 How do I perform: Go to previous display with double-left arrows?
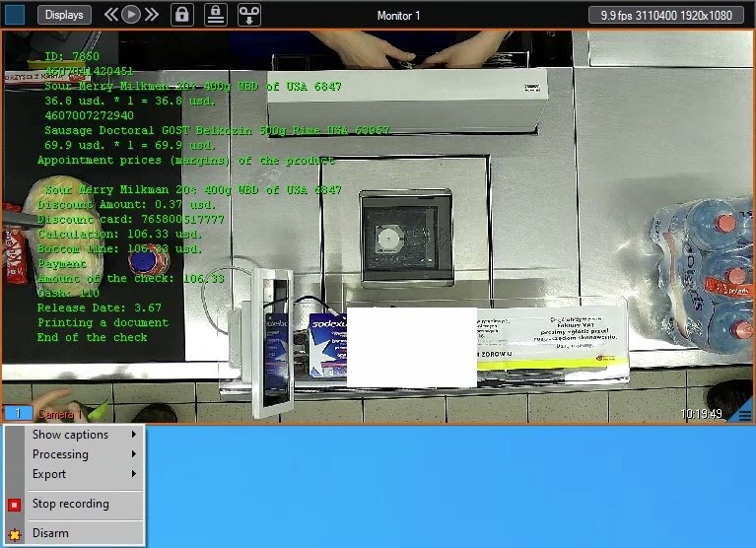[x=110, y=15]
